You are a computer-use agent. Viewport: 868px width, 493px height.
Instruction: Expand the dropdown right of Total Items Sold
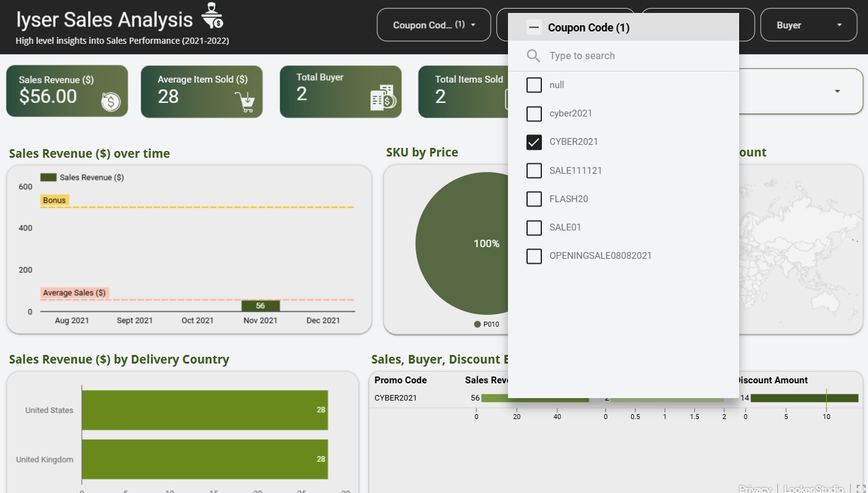coord(837,91)
